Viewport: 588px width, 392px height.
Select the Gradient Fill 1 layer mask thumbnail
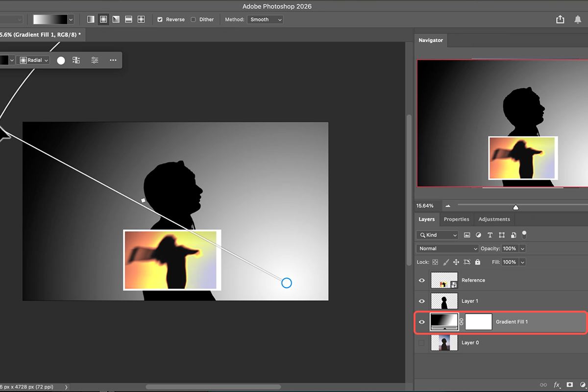coord(478,322)
